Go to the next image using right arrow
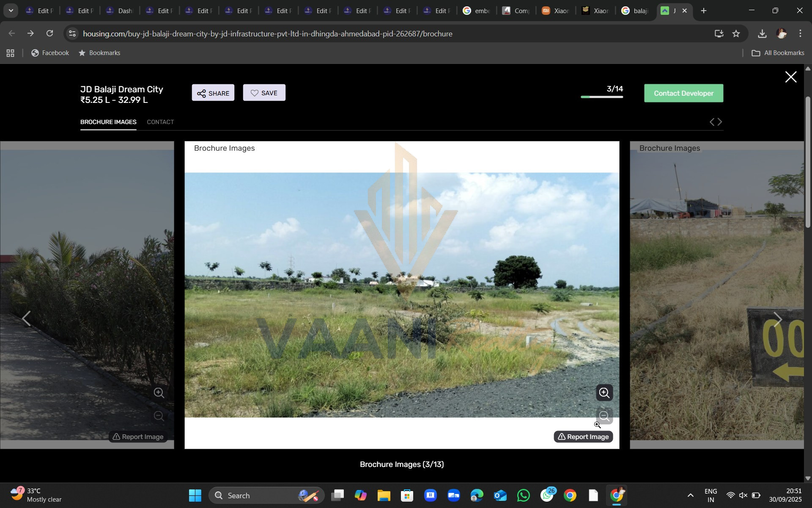The width and height of the screenshot is (812, 508). [777, 319]
